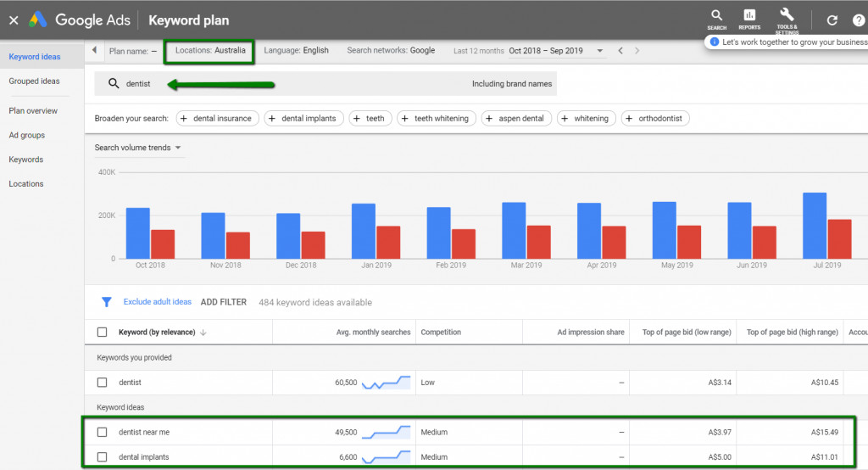This screenshot has width=868, height=470.
Task: Open Grouped ideas in the sidebar
Action: point(34,81)
